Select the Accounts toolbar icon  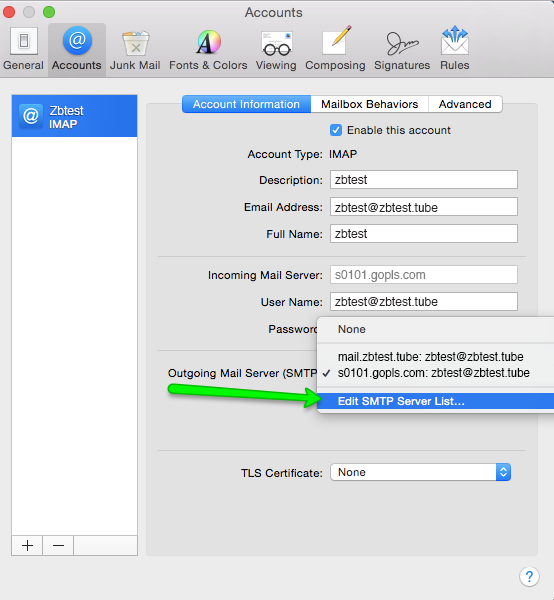pyautogui.click(x=77, y=49)
